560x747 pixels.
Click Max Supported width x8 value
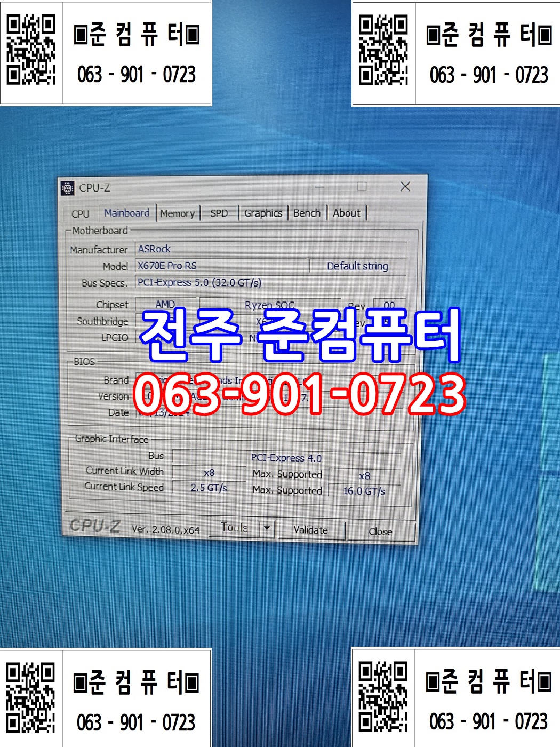pos(364,476)
